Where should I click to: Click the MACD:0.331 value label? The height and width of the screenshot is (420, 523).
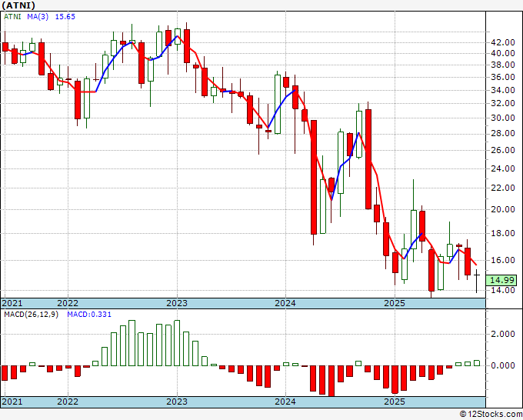(89, 315)
